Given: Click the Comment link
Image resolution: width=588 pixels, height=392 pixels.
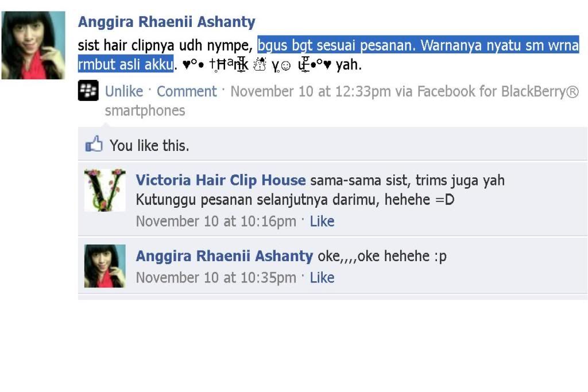Looking at the screenshot, I should tap(187, 91).
